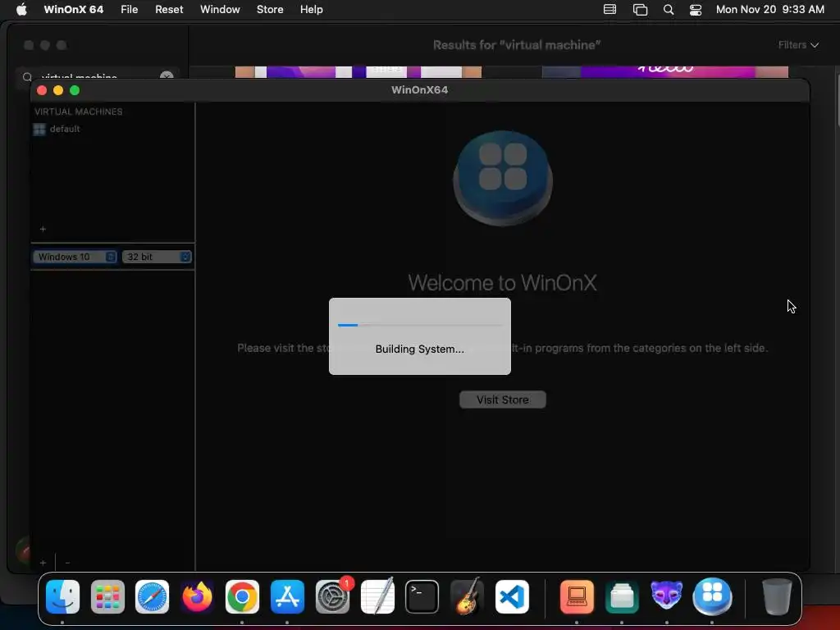Click the bottom-left plus button in WinOnX sidebar
The height and width of the screenshot is (630, 840).
click(43, 563)
